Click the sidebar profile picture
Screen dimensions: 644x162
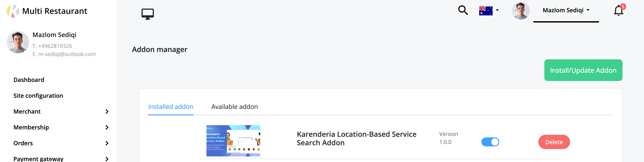click(18, 42)
